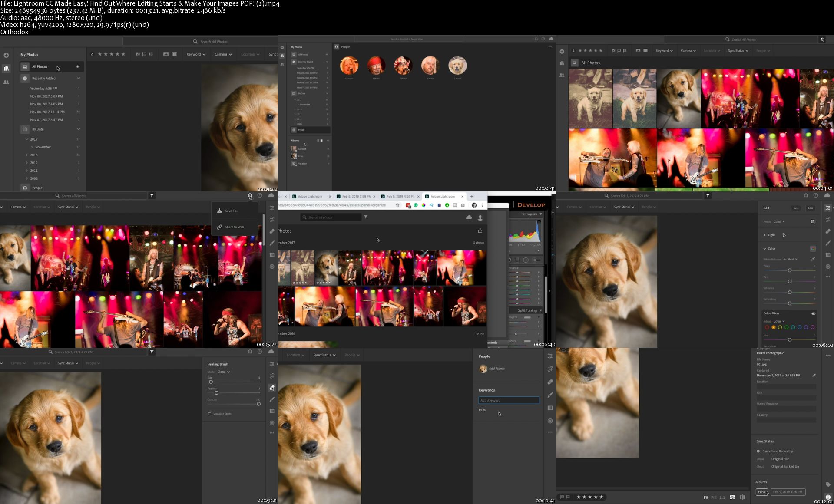The width and height of the screenshot is (834, 504).
Task: Collapse the By Date section in 00:01:20 frame
Action: point(79,129)
